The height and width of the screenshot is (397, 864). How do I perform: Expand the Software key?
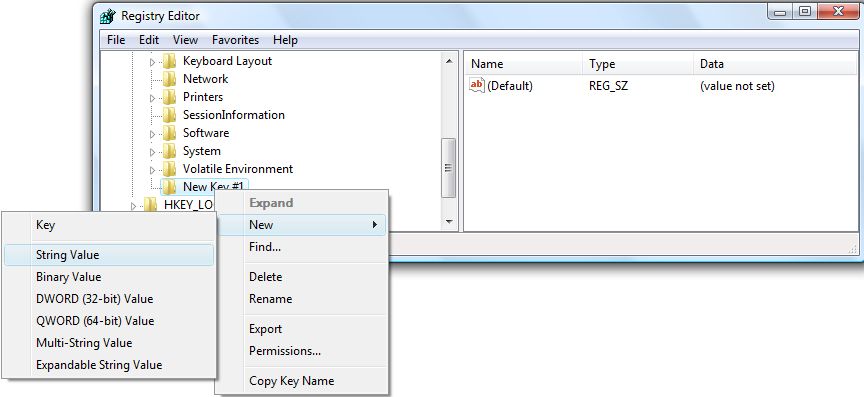(x=153, y=134)
